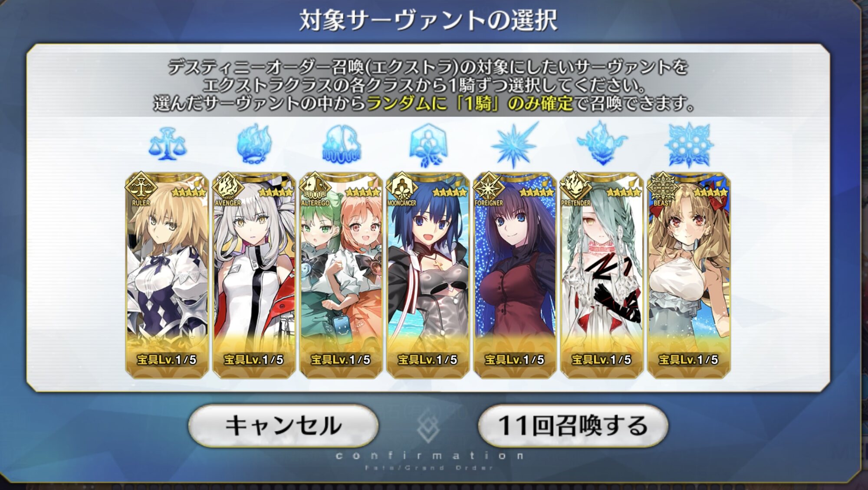Select the green-braided Pretender servant card
The height and width of the screenshot is (490, 868).
pyautogui.click(x=602, y=275)
